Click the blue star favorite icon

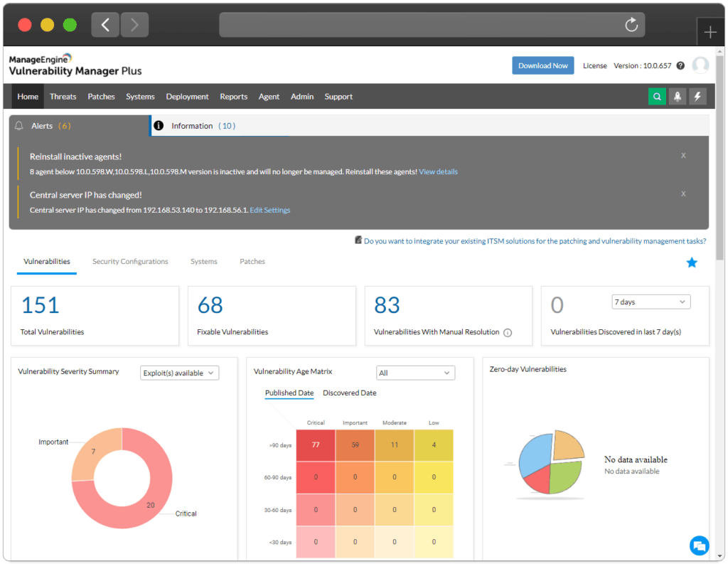692,262
